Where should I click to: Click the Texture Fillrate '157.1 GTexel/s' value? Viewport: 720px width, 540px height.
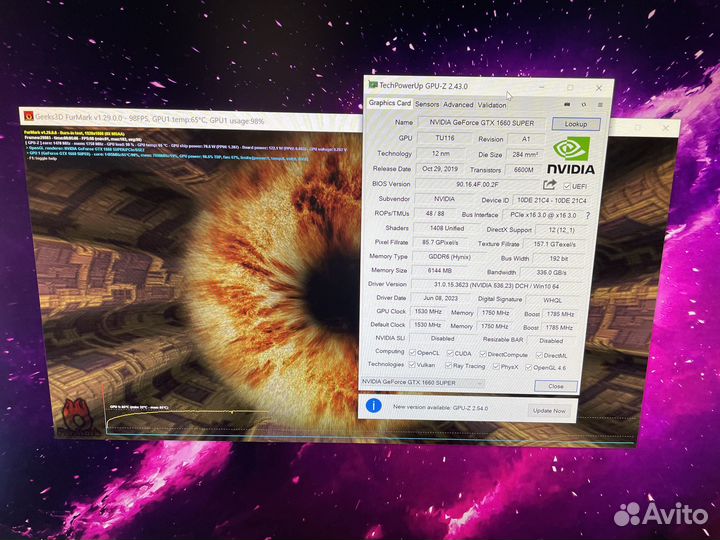point(555,244)
